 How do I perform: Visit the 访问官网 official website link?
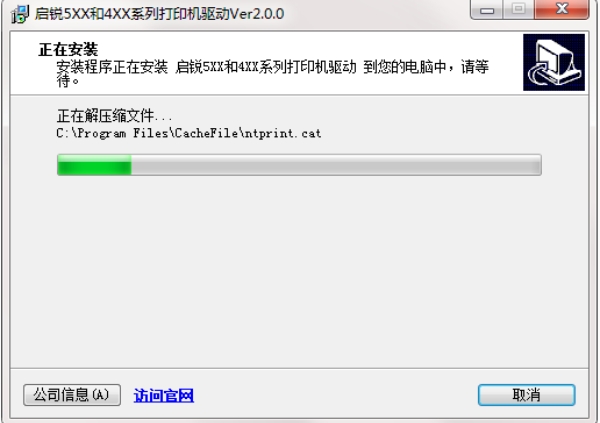click(164, 395)
